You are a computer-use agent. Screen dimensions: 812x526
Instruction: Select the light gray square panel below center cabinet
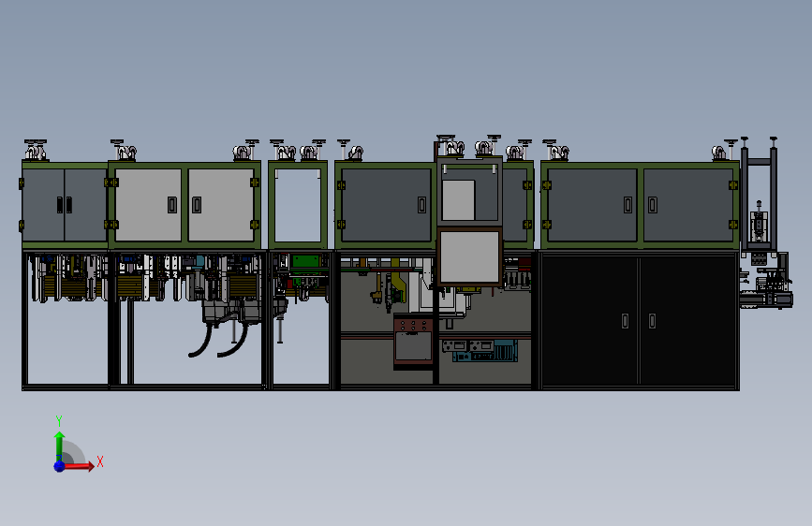pos(469,256)
